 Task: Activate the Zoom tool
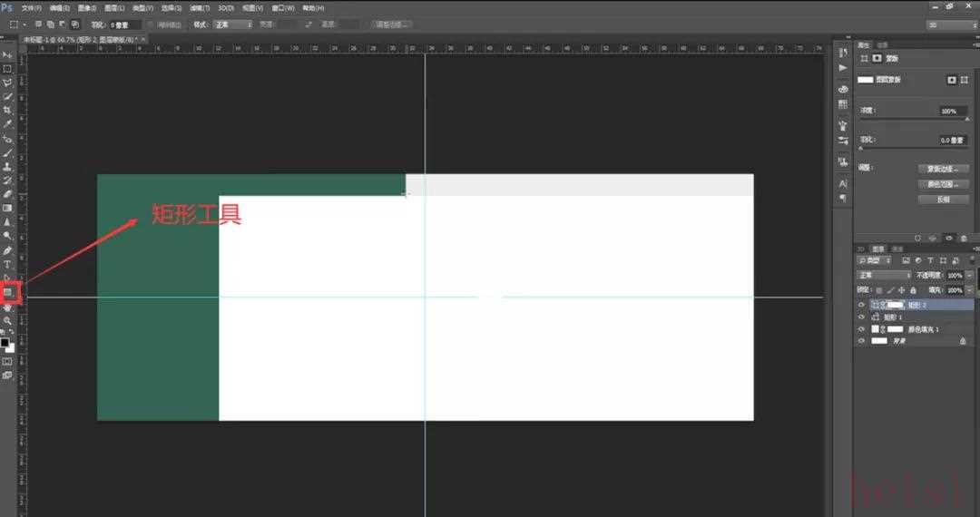pyautogui.click(x=7, y=320)
